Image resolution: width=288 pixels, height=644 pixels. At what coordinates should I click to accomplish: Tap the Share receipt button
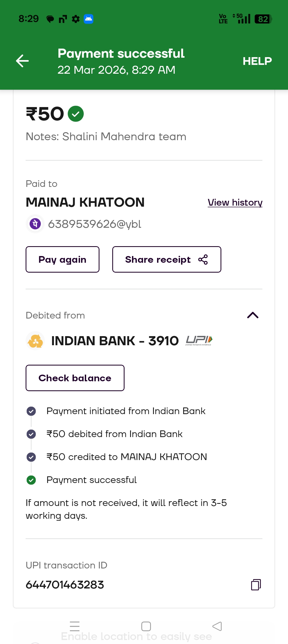(x=158, y=260)
